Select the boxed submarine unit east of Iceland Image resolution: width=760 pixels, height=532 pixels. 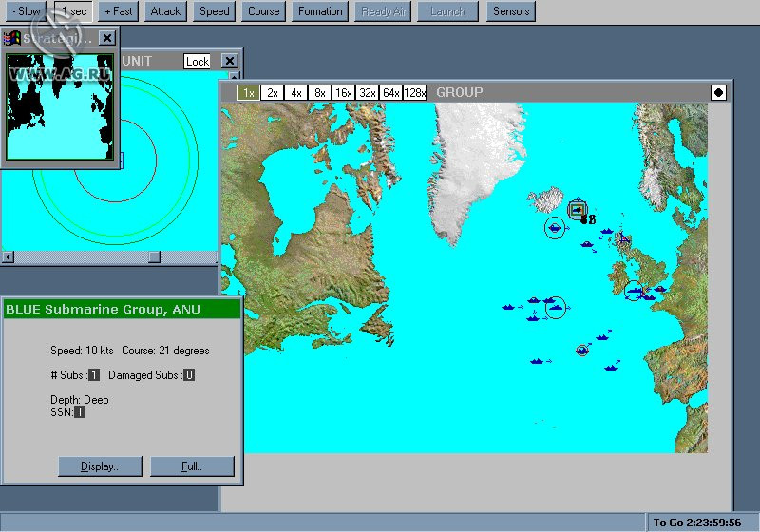(x=577, y=210)
